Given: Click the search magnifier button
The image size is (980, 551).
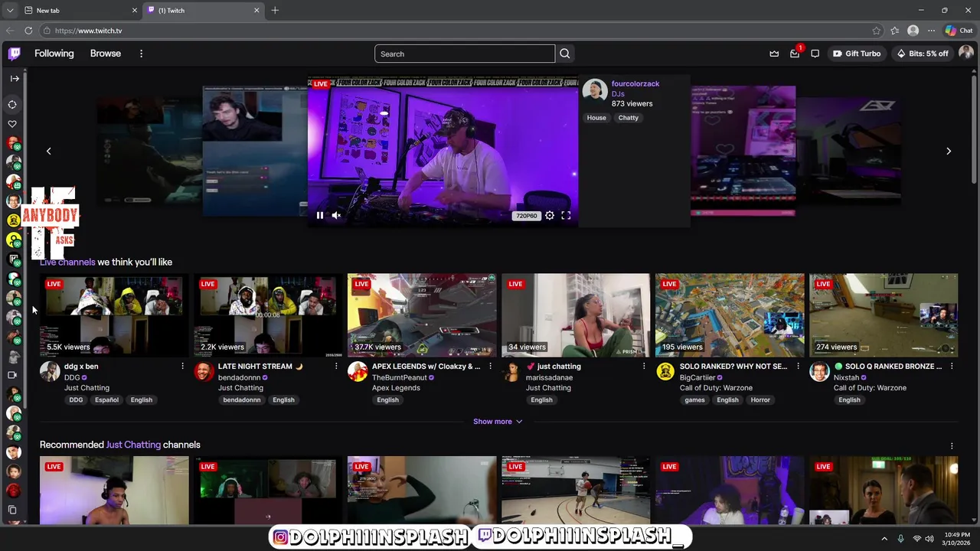Looking at the screenshot, I should pos(564,54).
